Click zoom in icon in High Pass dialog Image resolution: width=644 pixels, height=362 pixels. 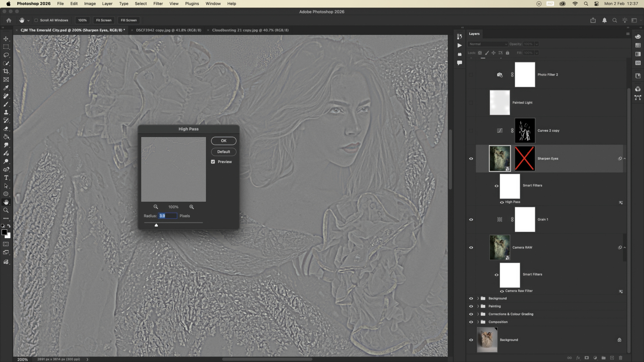[x=192, y=207]
